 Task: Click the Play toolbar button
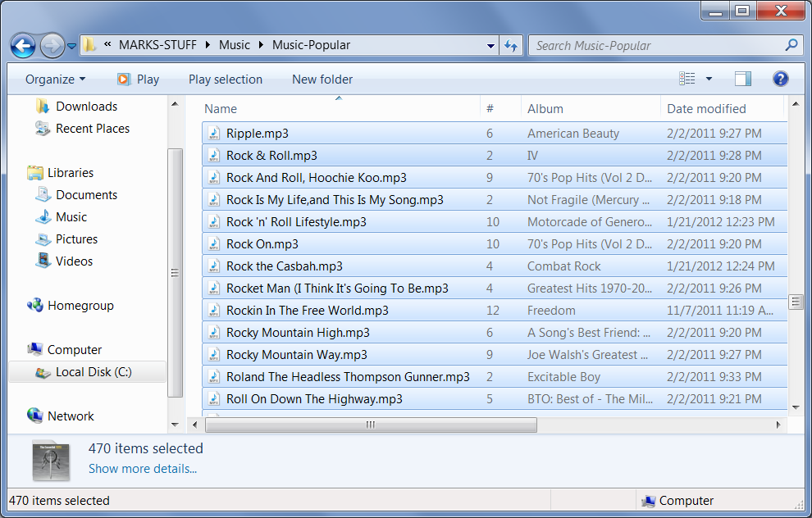tap(138, 80)
